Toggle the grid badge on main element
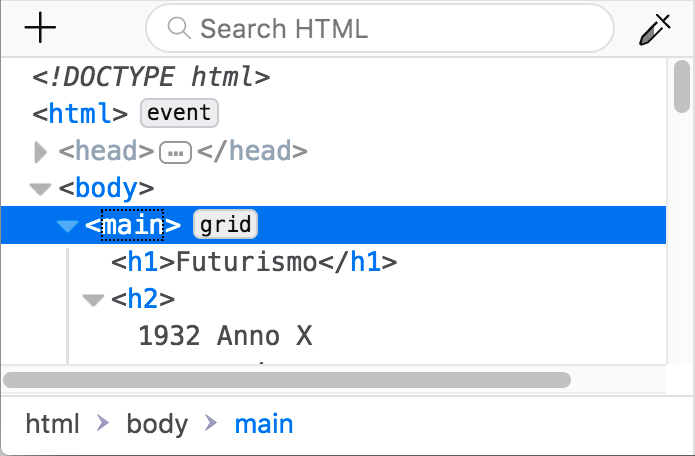 click(225, 225)
